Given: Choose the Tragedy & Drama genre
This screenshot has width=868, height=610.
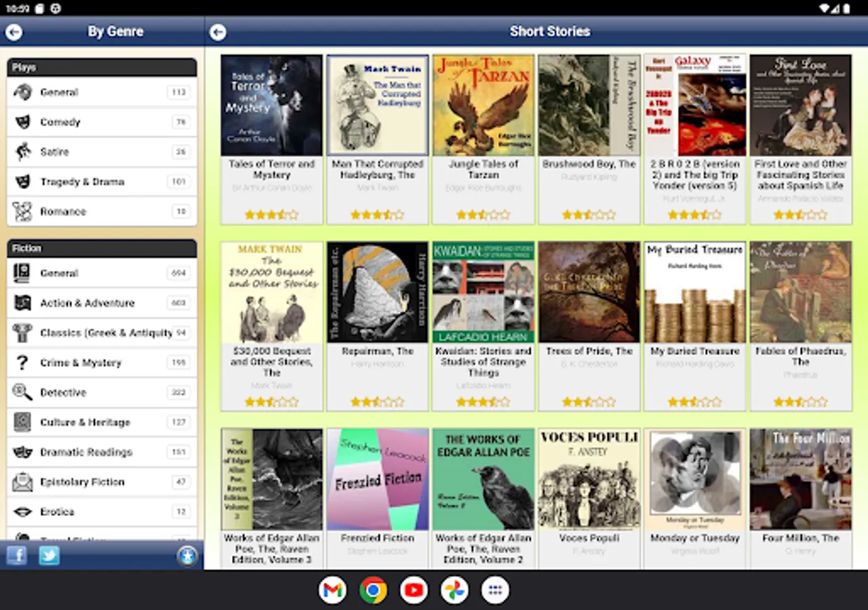Looking at the screenshot, I should [x=102, y=182].
